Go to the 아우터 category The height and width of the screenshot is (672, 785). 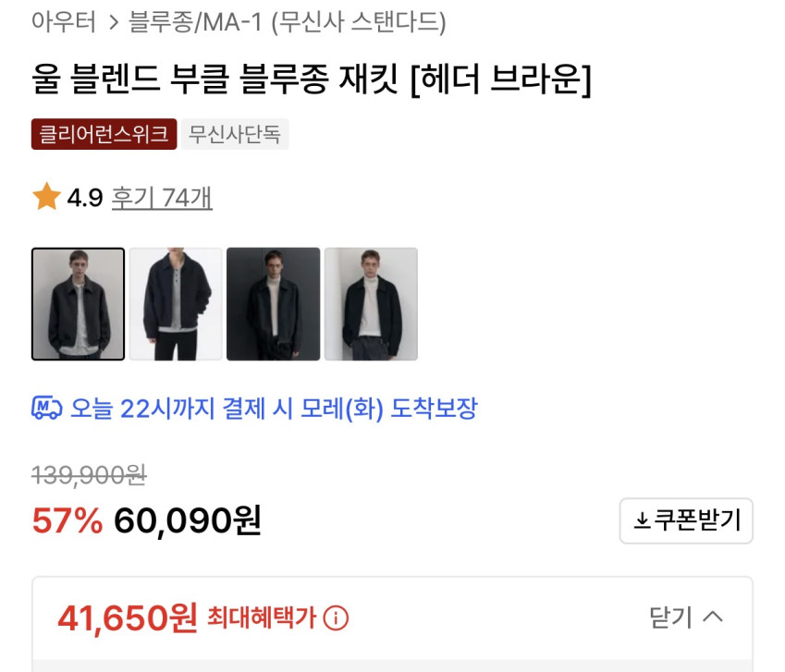coord(64,22)
